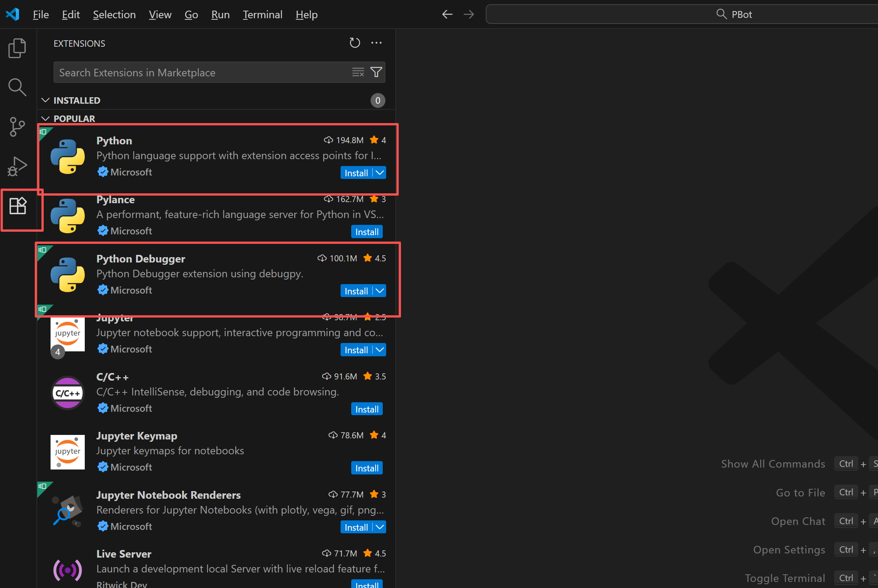
Task: Open the Search view in activity bar
Action: pyautogui.click(x=17, y=87)
